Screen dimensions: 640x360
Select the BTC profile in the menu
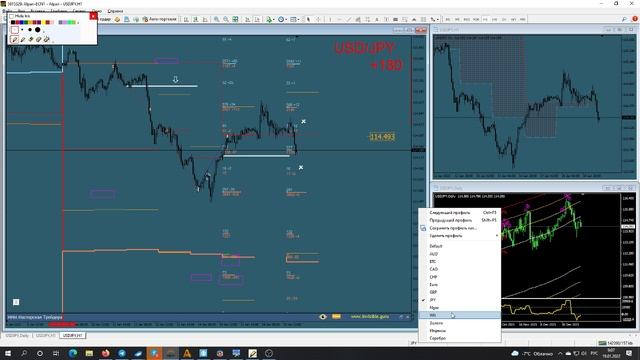click(x=459, y=262)
